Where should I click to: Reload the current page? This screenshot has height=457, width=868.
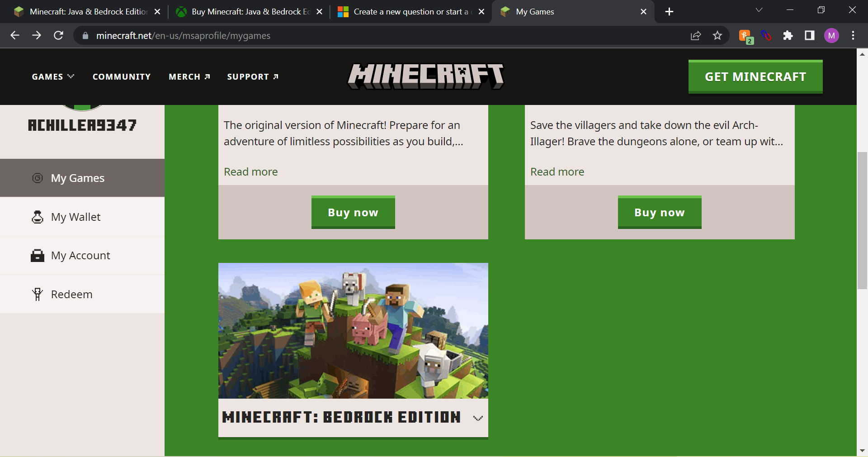(58, 35)
